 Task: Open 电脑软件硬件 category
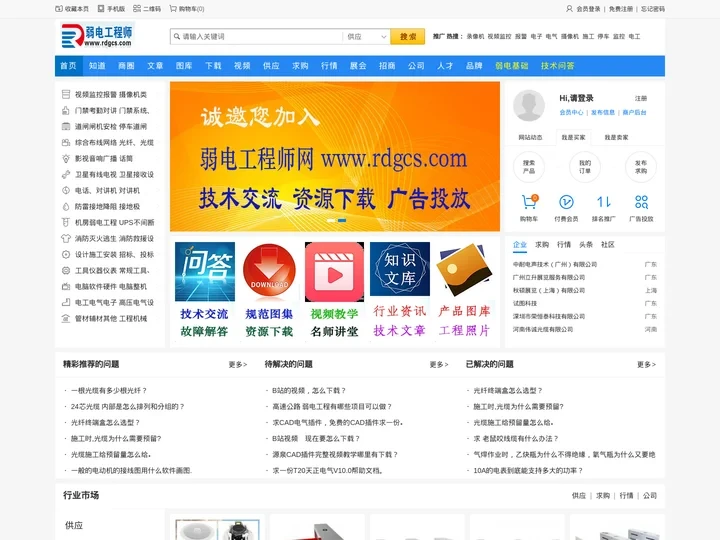point(111,286)
